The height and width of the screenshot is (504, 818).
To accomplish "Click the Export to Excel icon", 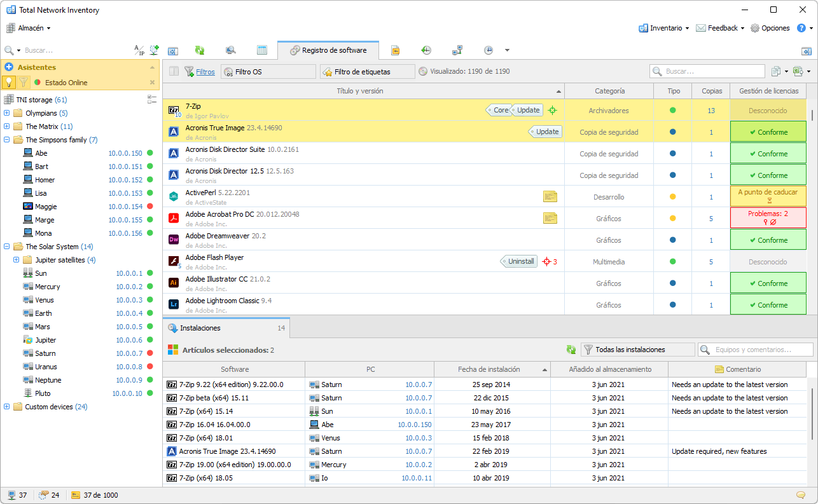I will (798, 72).
